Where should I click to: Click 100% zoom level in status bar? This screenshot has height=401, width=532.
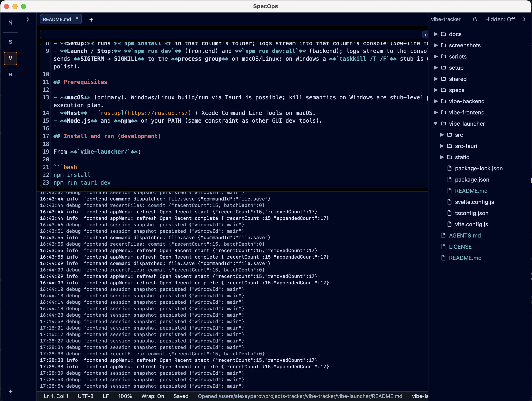pyautogui.click(x=125, y=396)
